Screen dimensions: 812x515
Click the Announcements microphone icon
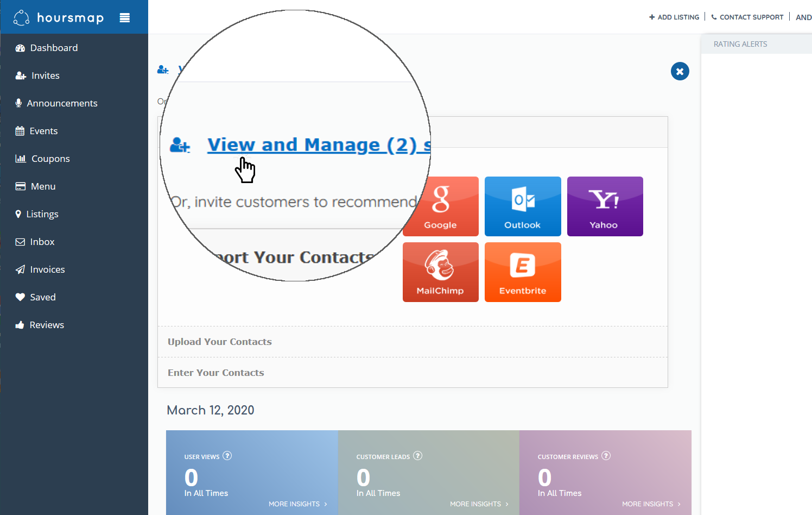point(18,103)
